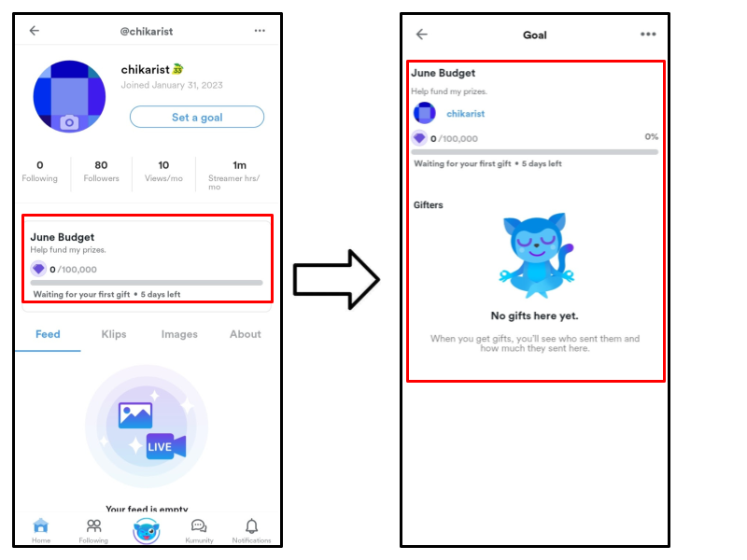Click the goal progress bar on Goal screen

click(534, 152)
